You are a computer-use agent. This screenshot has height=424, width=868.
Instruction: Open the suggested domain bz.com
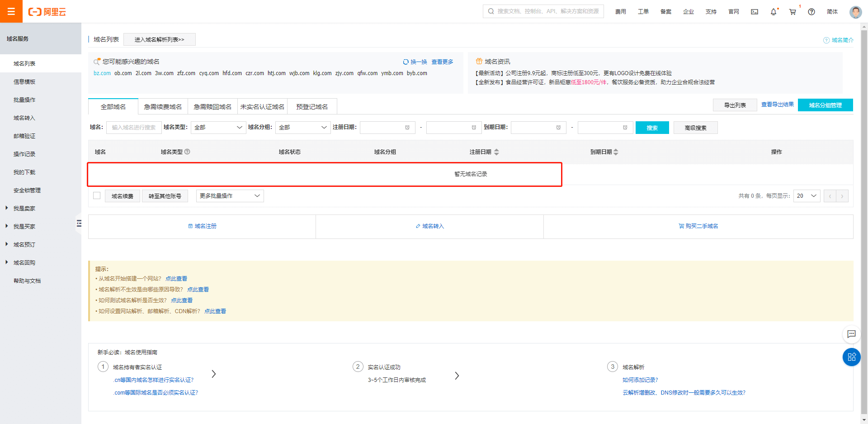[102, 73]
